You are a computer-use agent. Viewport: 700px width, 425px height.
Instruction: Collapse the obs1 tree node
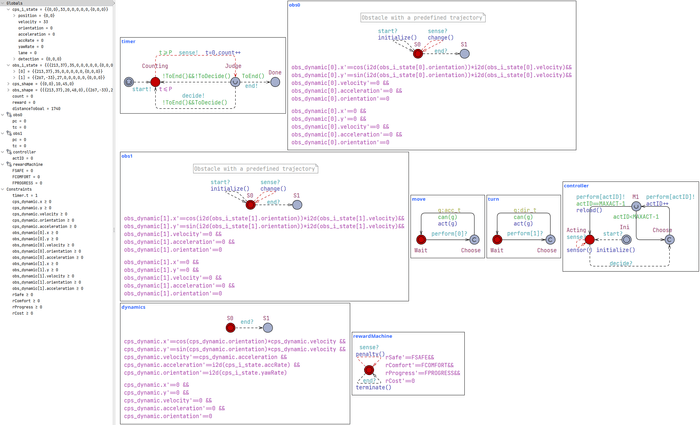3,133
